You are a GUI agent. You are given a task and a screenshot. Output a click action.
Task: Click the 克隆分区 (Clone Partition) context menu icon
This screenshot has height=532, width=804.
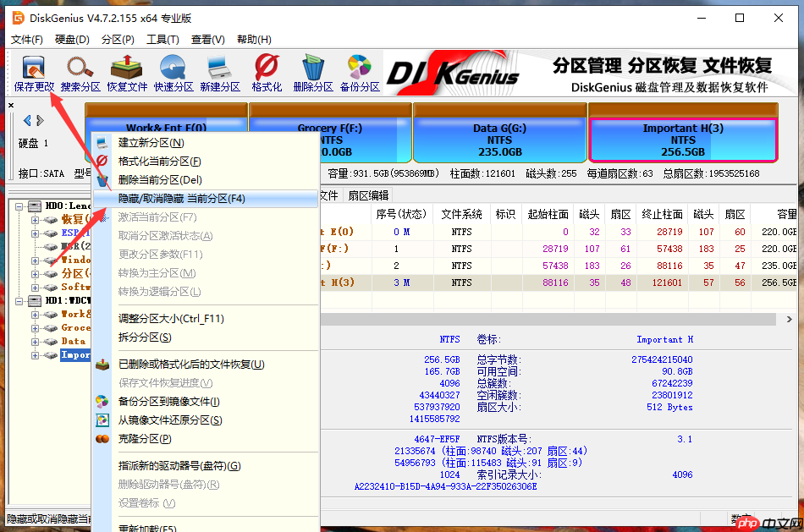click(x=103, y=439)
